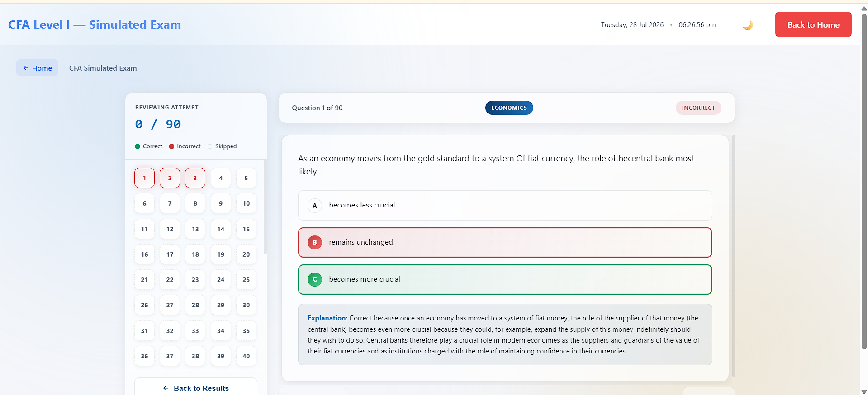The width and height of the screenshot is (868, 395).
Task: Choose question 34 in the grid
Action: point(221,330)
